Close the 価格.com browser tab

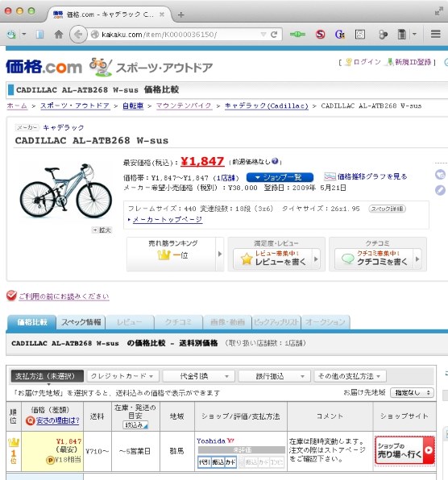click(162, 14)
